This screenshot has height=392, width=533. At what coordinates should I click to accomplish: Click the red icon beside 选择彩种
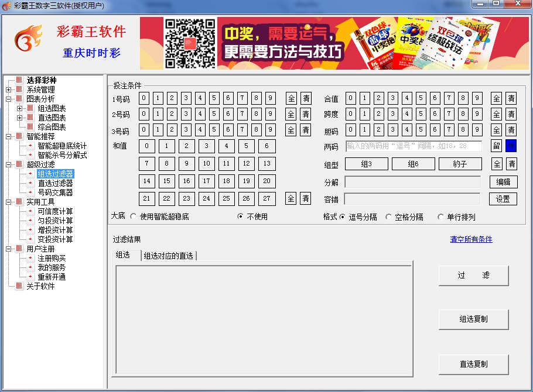click(19, 80)
